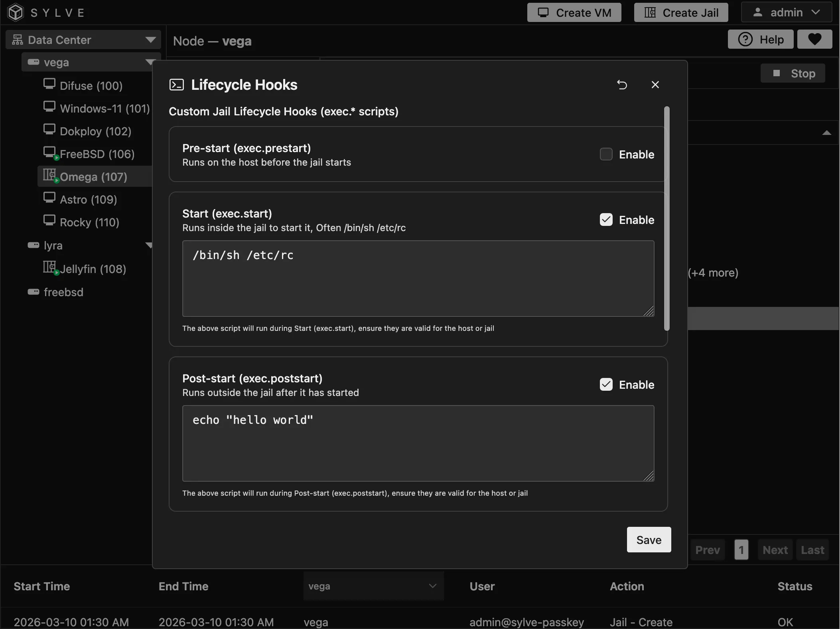
Task: Open the Help panel
Action: 760,39
